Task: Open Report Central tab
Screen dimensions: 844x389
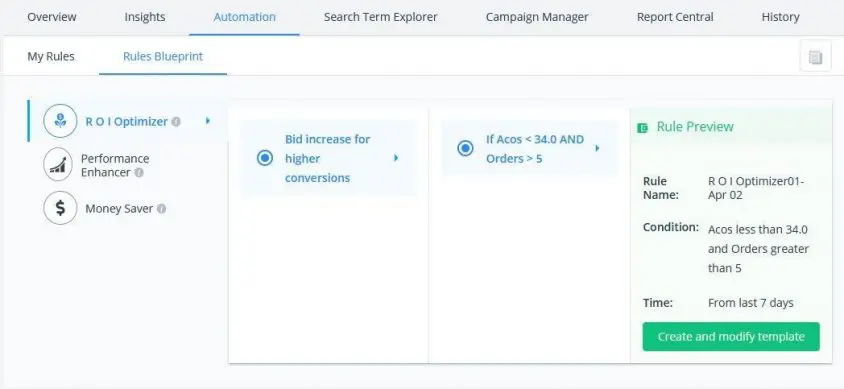Action: 675,17
